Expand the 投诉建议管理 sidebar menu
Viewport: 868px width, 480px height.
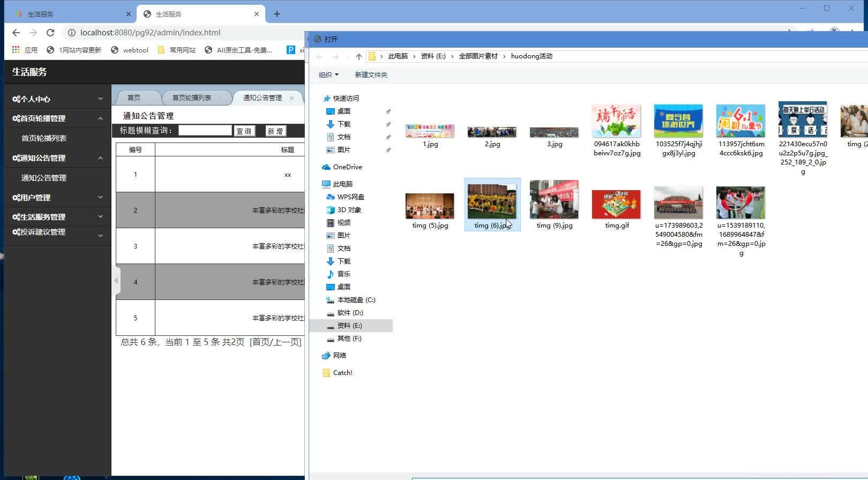coord(57,232)
